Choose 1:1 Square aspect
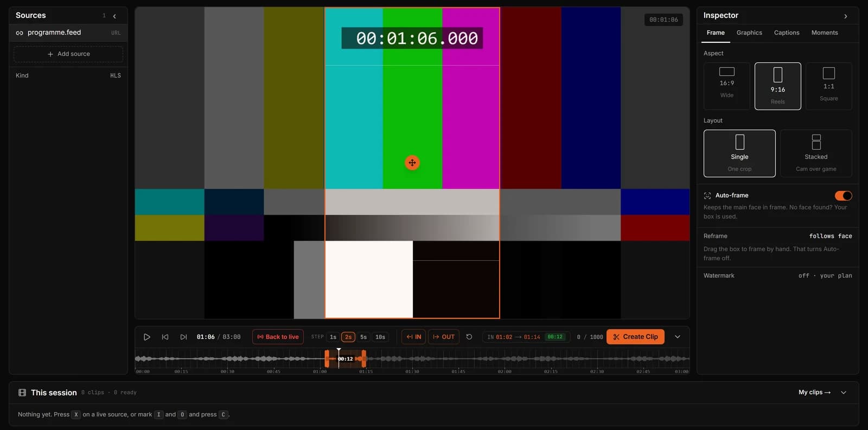This screenshot has height=430, width=868. [829, 86]
